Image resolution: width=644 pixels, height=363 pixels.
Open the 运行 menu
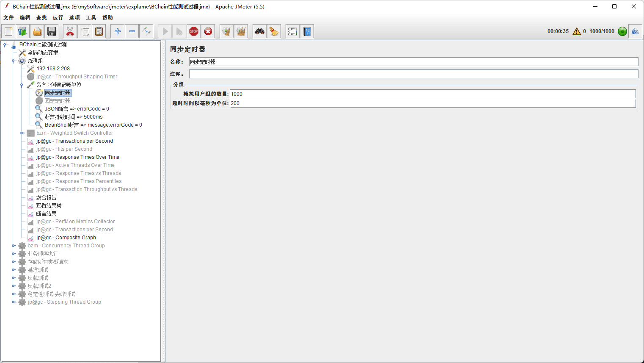coord(58,18)
